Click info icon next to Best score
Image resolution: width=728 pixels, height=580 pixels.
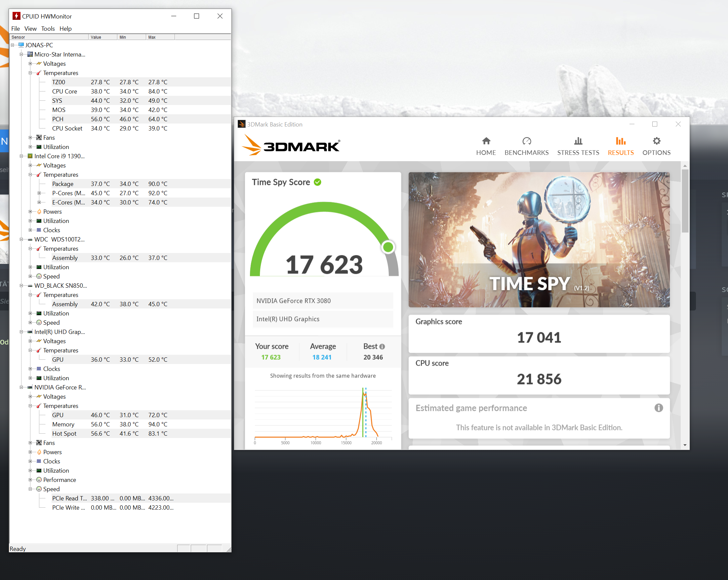click(382, 346)
